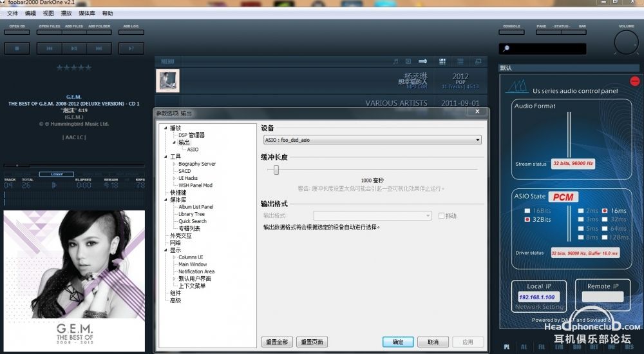644x354 pixels.
Task: Expand the UI Hacks tree node
Action: (174, 178)
